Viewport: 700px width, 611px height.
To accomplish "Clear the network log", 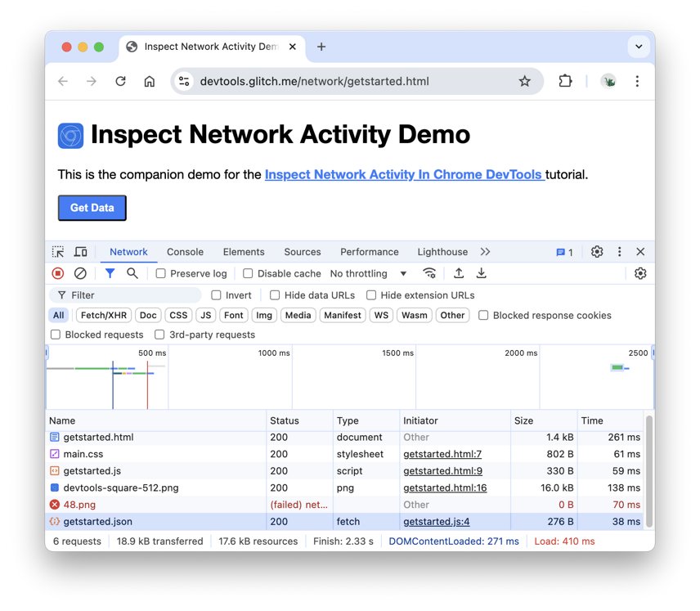I will [80, 273].
